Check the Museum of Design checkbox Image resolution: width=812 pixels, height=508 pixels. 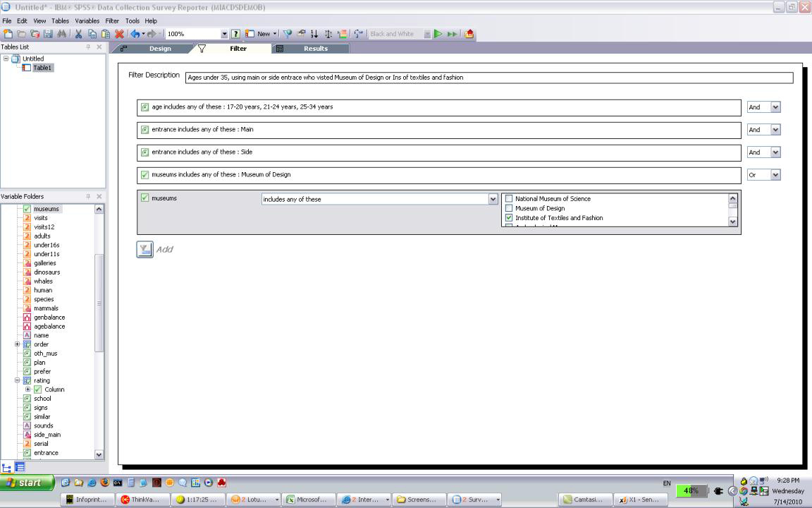(509, 208)
